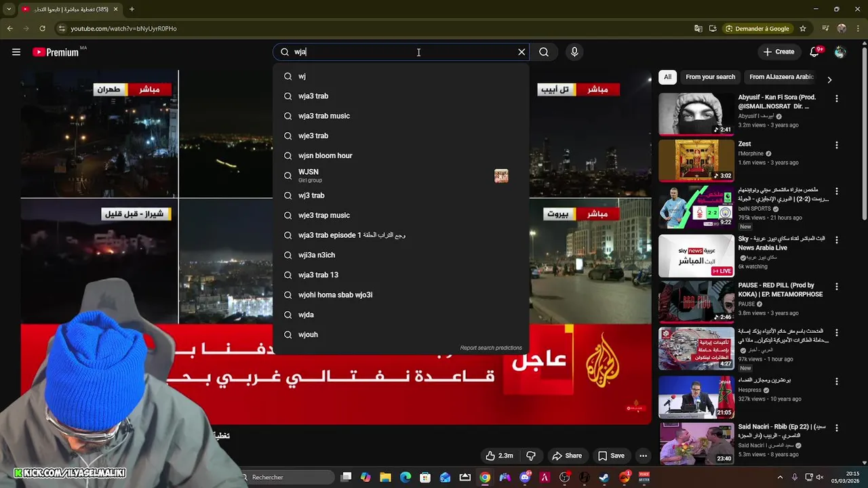Viewport: 868px width, 488px height.
Task: Dislike the current video
Action: (531, 455)
